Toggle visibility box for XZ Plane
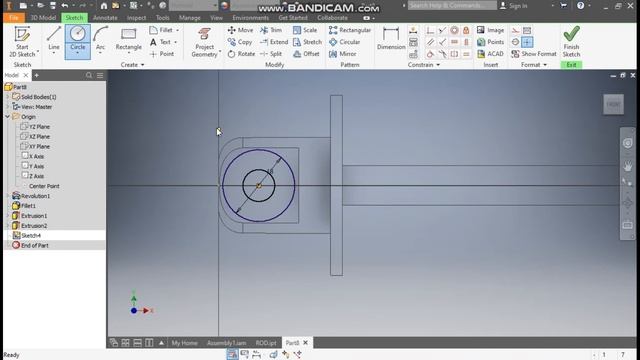 coord(24,136)
